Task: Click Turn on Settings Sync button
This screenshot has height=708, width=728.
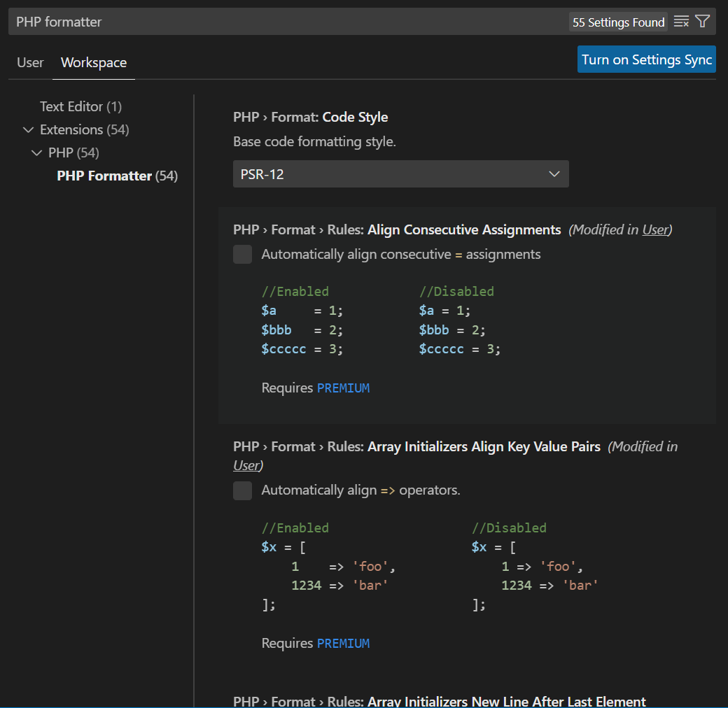Action: click(x=646, y=59)
